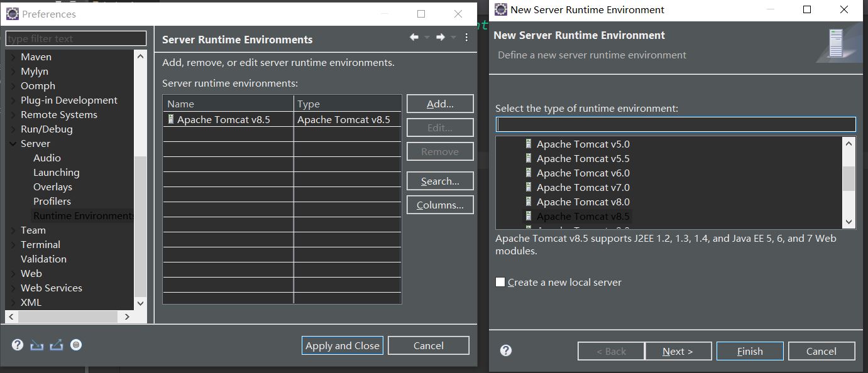Select Apache Tomcat v8.5 Type cell
The width and height of the screenshot is (868, 373).
pos(348,119)
